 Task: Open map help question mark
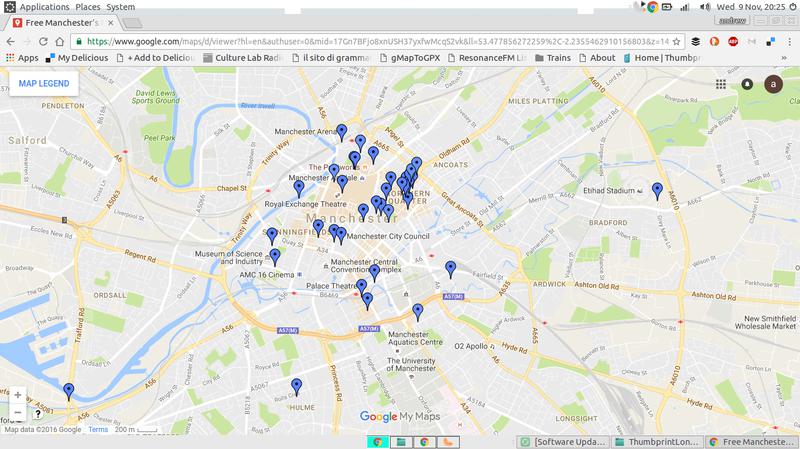click(x=38, y=413)
